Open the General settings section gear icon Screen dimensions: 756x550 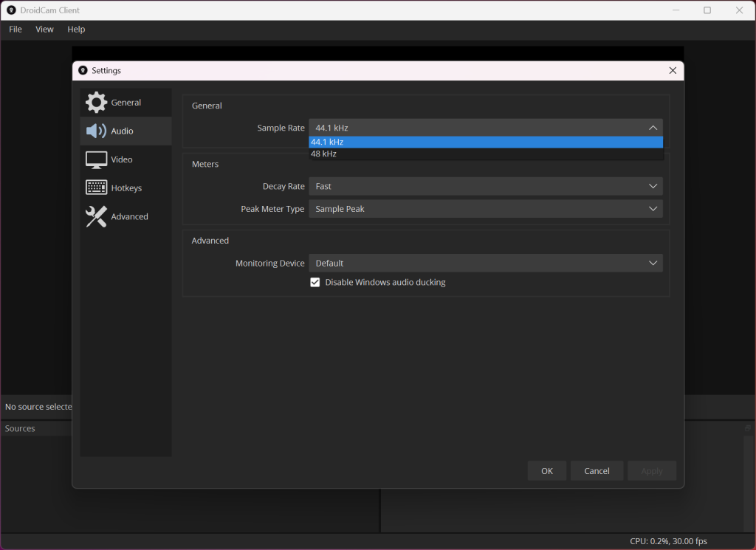tap(96, 102)
